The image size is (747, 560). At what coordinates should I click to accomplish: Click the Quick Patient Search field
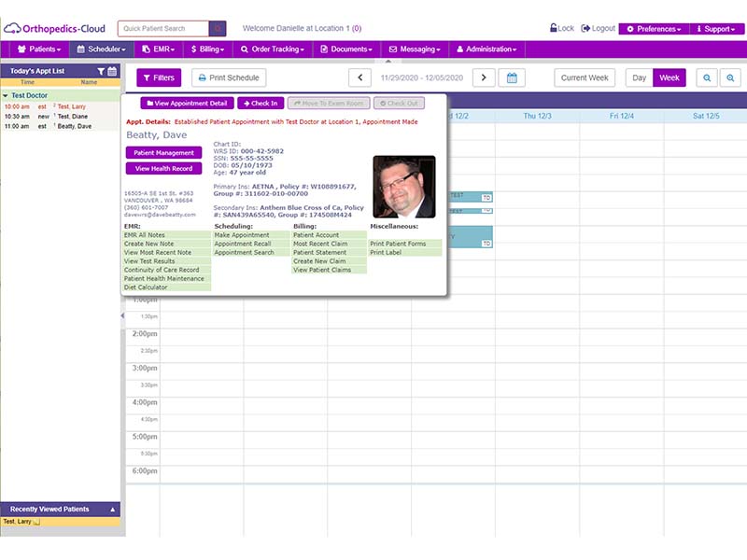pyautogui.click(x=163, y=29)
